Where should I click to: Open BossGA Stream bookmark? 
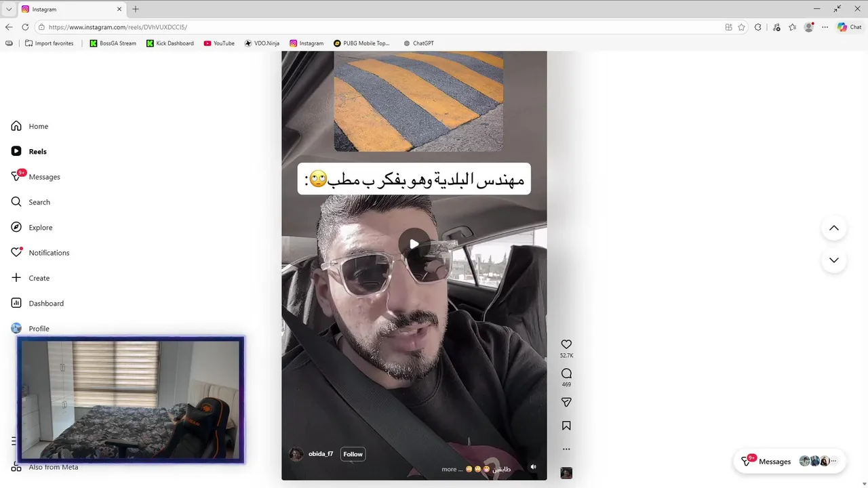point(113,43)
